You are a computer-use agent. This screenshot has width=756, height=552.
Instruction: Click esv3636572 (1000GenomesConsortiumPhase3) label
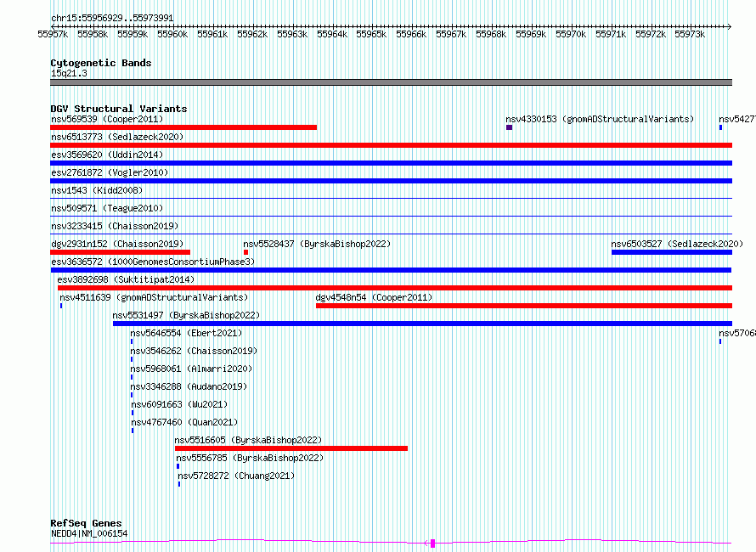(x=153, y=262)
